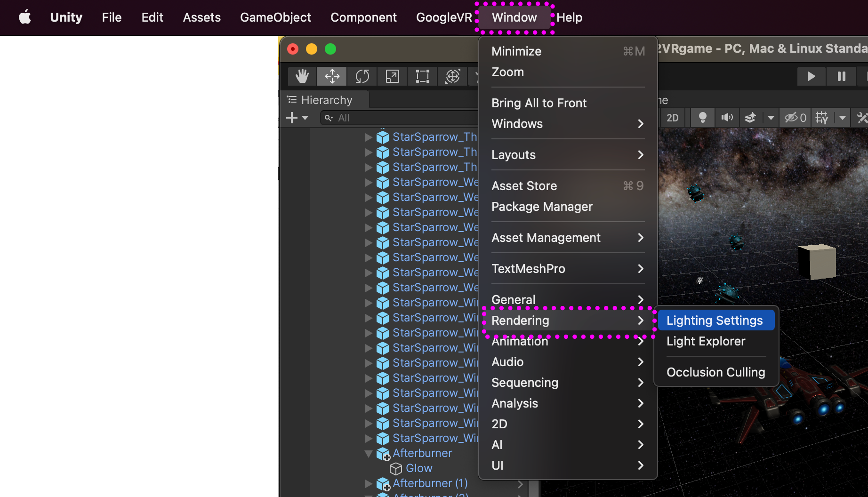Toggle 2D scene view mode

(673, 118)
